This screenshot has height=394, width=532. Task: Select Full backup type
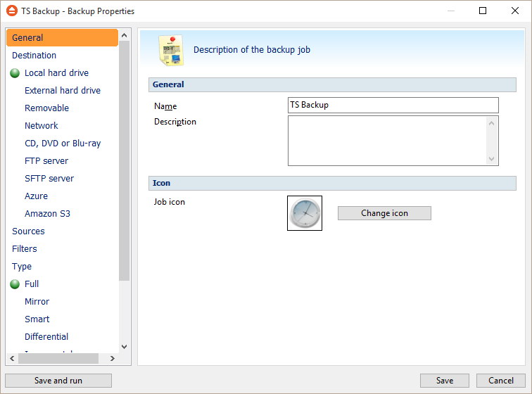(32, 284)
